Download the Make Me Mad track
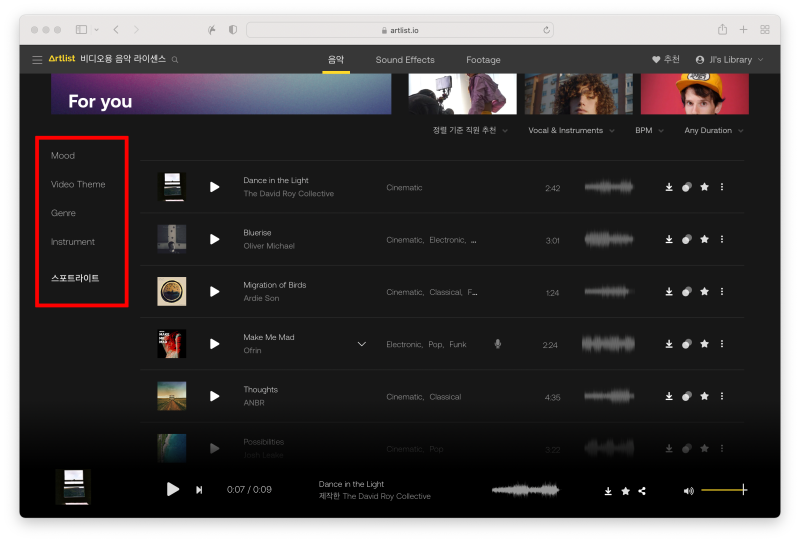800x542 pixels. click(x=669, y=344)
